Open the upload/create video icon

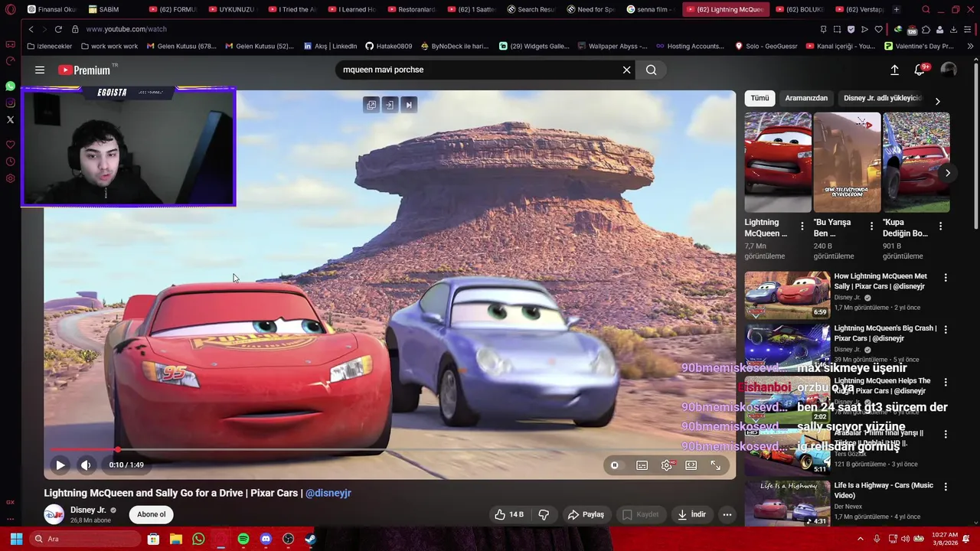click(894, 70)
